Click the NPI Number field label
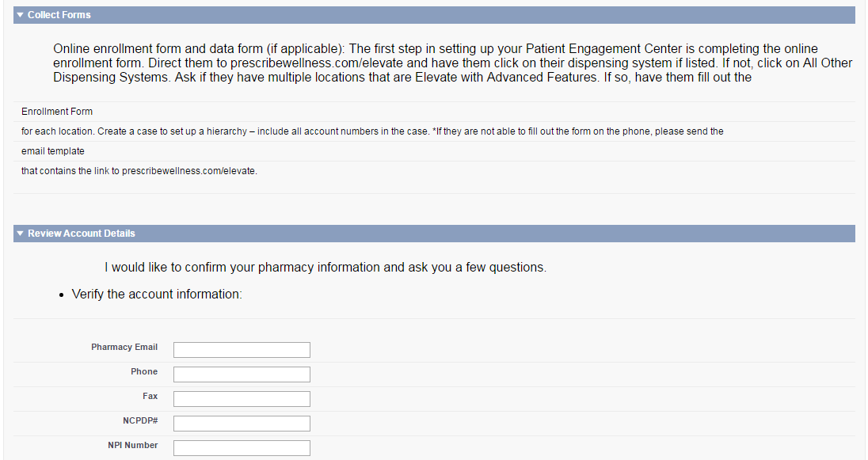 coord(132,446)
